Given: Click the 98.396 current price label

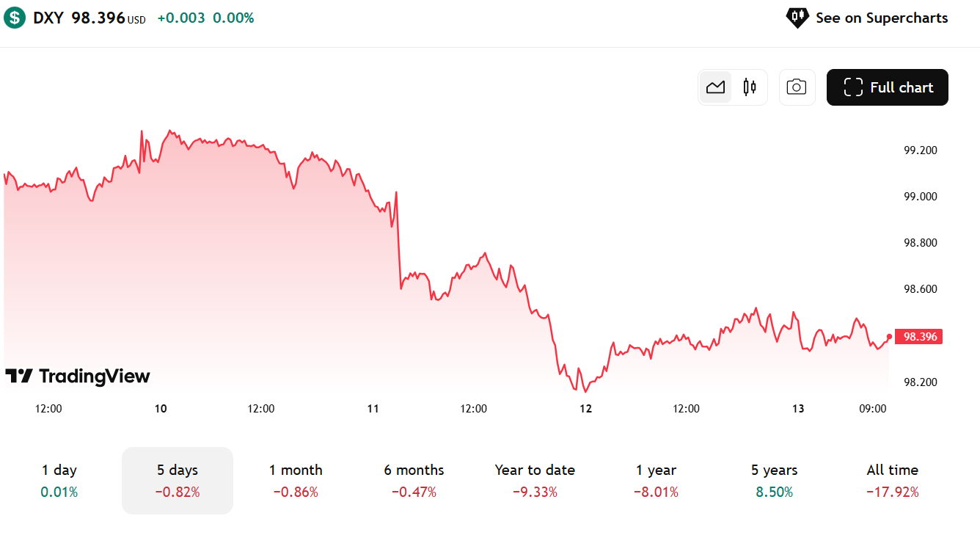Looking at the screenshot, I should [920, 337].
